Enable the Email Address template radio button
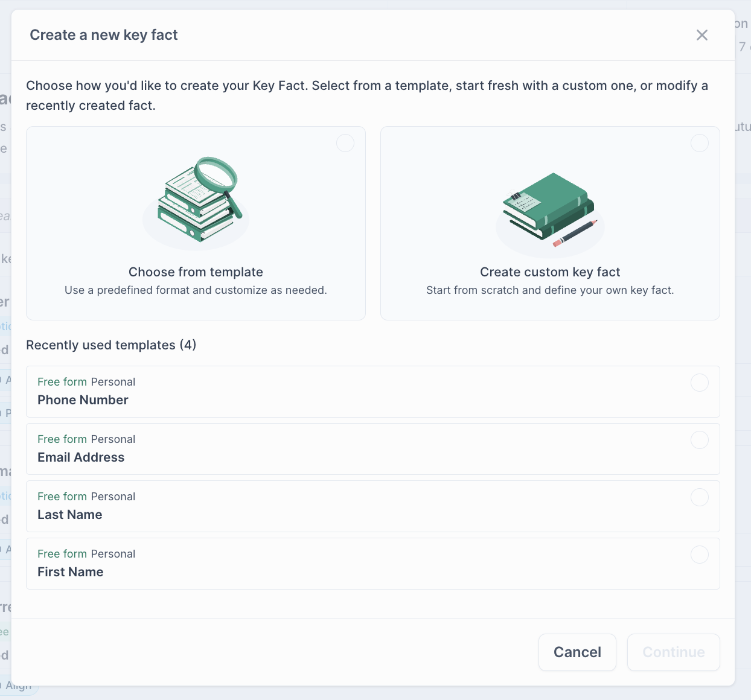This screenshot has width=751, height=700. point(700,440)
